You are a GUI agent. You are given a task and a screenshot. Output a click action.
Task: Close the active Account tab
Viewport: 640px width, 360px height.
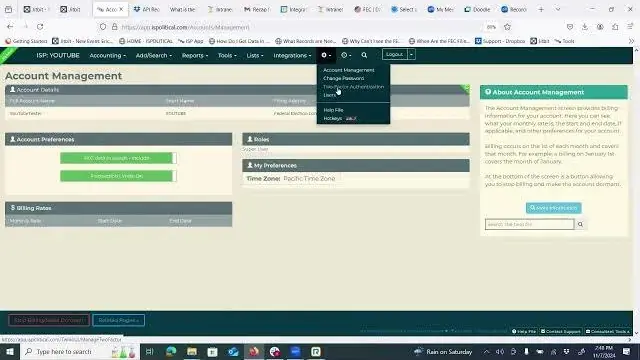[x=121, y=9]
